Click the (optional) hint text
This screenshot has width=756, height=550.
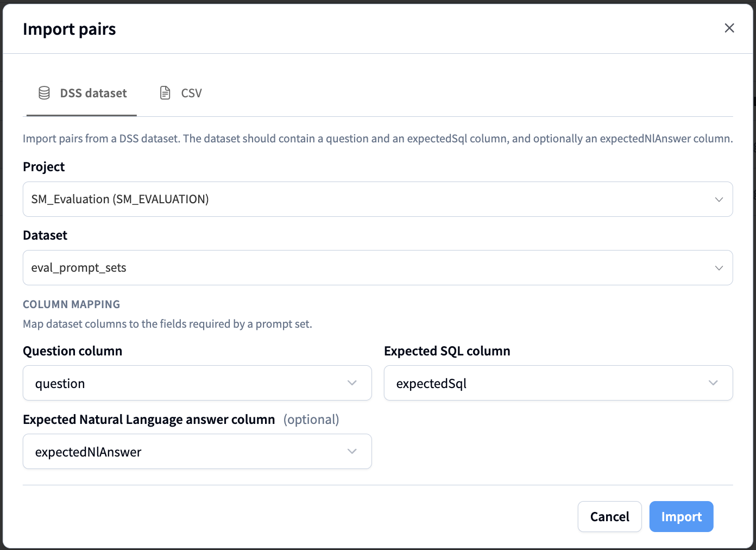click(311, 420)
